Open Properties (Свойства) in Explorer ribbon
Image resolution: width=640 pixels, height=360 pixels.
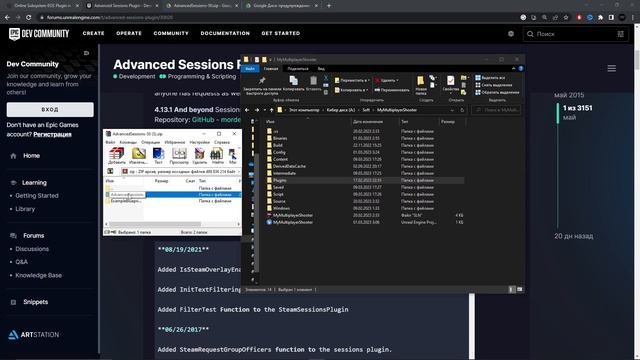(x=451, y=83)
